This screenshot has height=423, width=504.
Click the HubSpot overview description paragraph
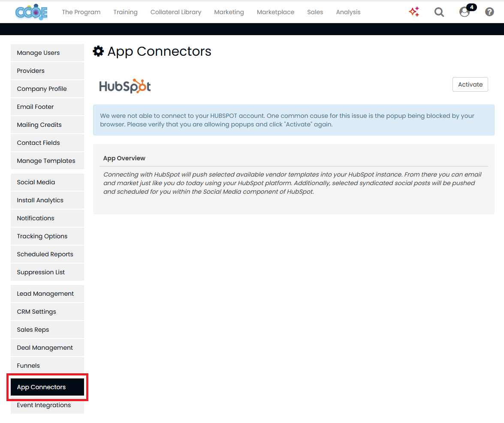point(293,183)
